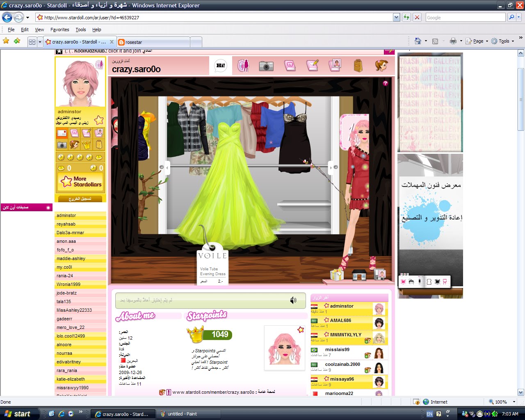Click the favorite star on doll portrait
Image resolution: width=525 pixels, height=420 pixels.
point(301,330)
